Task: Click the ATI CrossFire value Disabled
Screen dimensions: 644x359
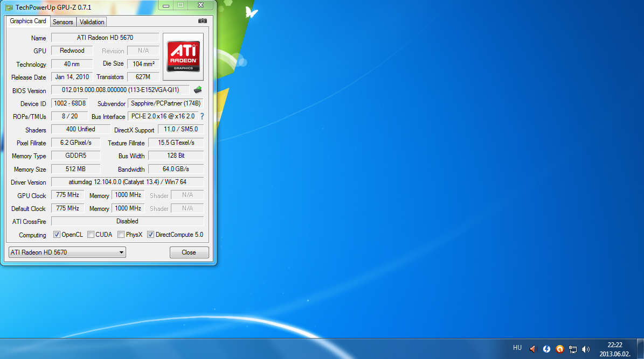Action: pyautogui.click(x=127, y=222)
